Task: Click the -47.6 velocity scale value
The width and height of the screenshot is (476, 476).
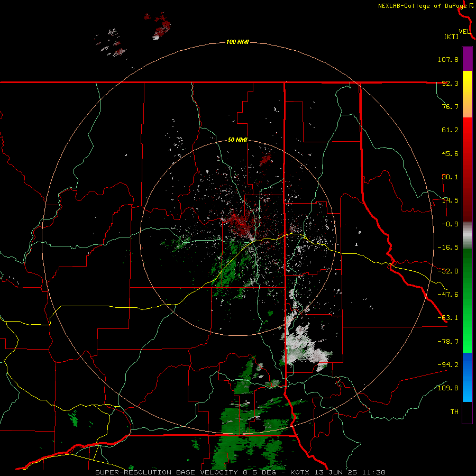Action: pyautogui.click(x=448, y=295)
